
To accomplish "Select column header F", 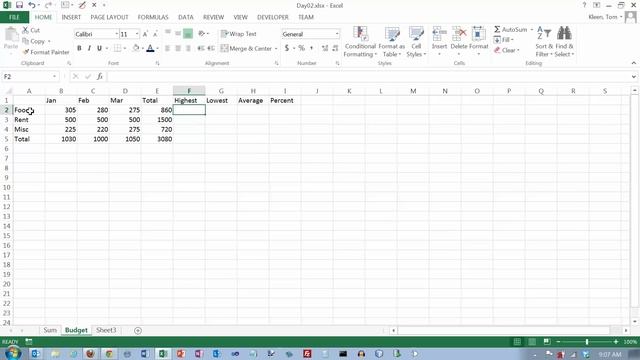I will click(x=189, y=91).
